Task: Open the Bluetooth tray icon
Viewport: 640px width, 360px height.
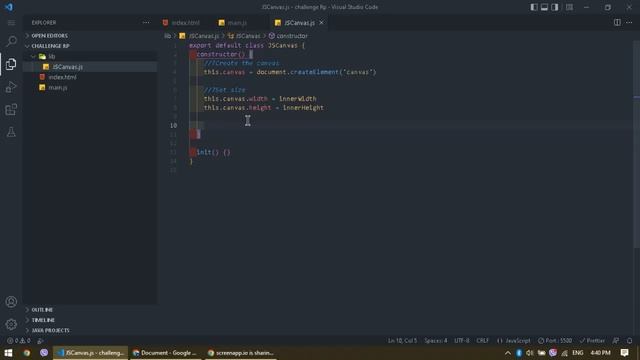Action: tap(519, 353)
